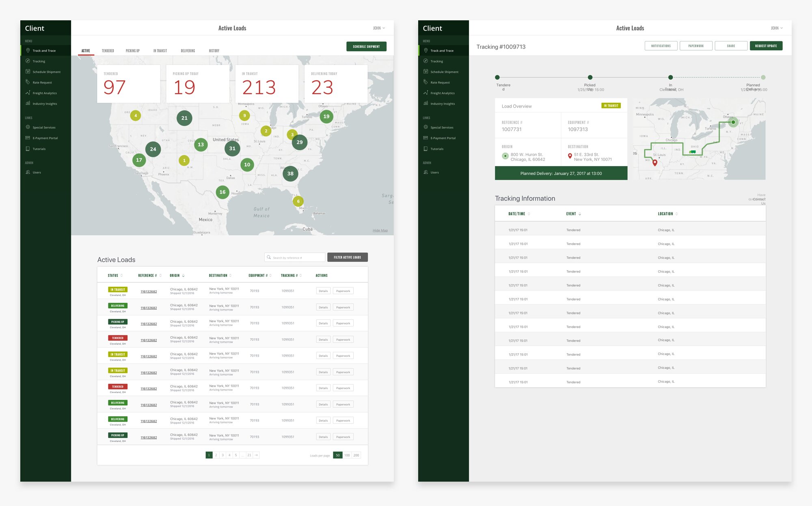
Task: Click the map cluster marker labeled 38
Action: pos(290,173)
